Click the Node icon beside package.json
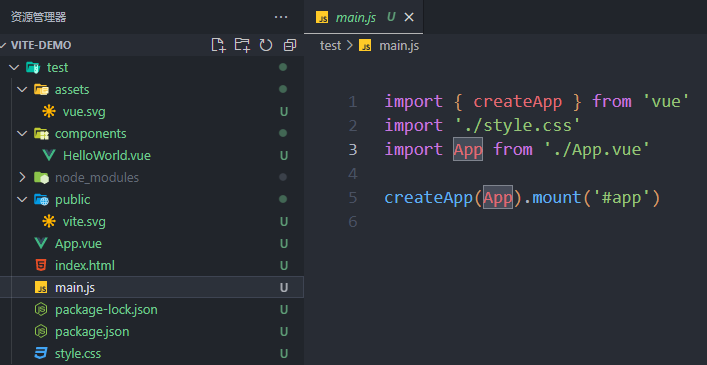Image resolution: width=707 pixels, height=365 pixels. (x=41, y=332)
